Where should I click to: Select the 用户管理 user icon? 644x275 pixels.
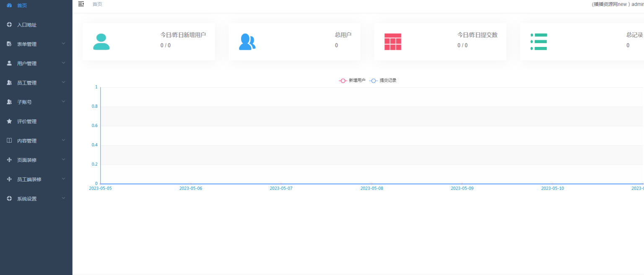[9, 63]
